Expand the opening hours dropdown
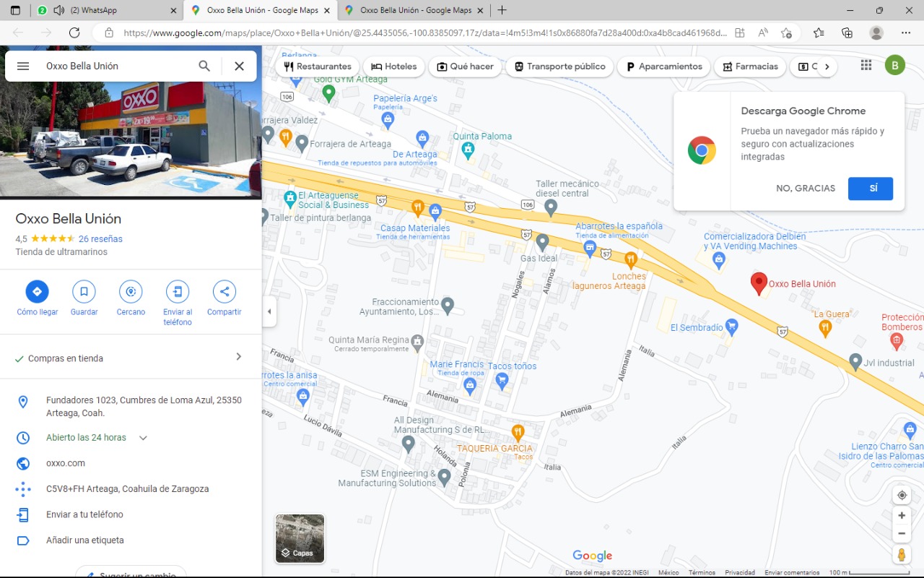 click(143, 438)
